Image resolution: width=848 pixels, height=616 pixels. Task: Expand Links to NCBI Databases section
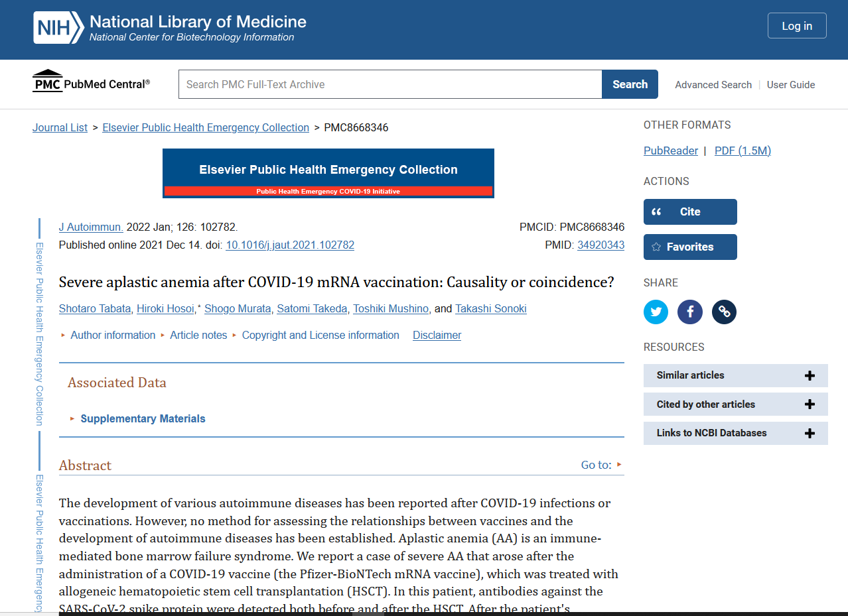(x=735, y=433)
